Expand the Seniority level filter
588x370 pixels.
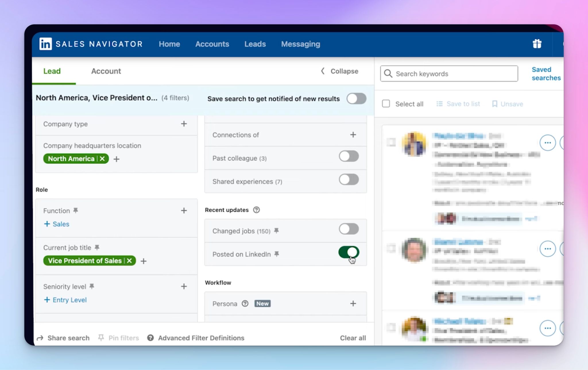pos(184,286)
